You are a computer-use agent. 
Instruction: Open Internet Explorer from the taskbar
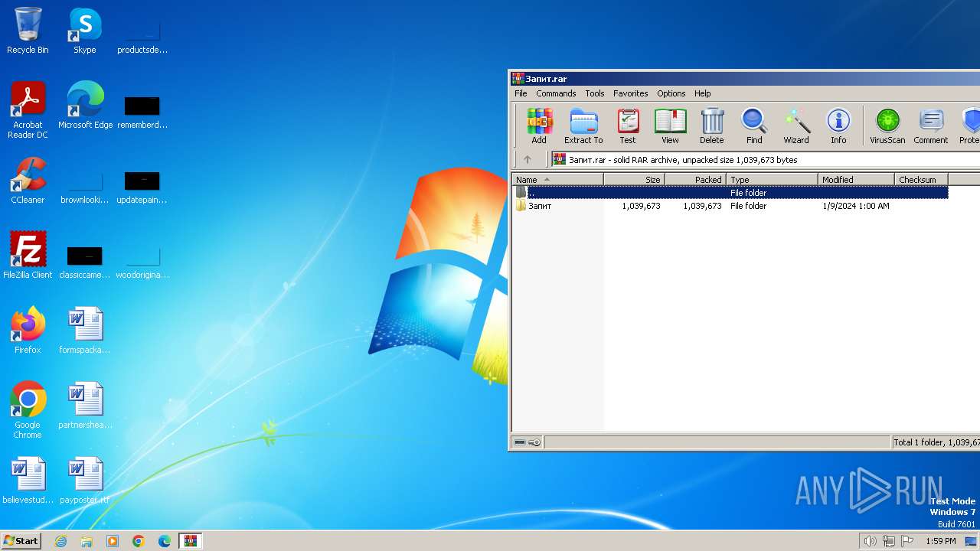[60, 541]
